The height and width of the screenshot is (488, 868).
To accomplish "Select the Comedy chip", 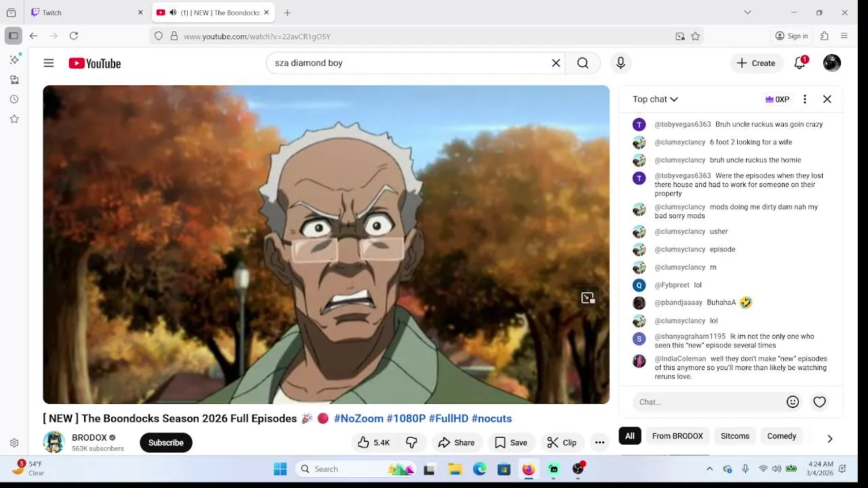I will click(782, 436).
